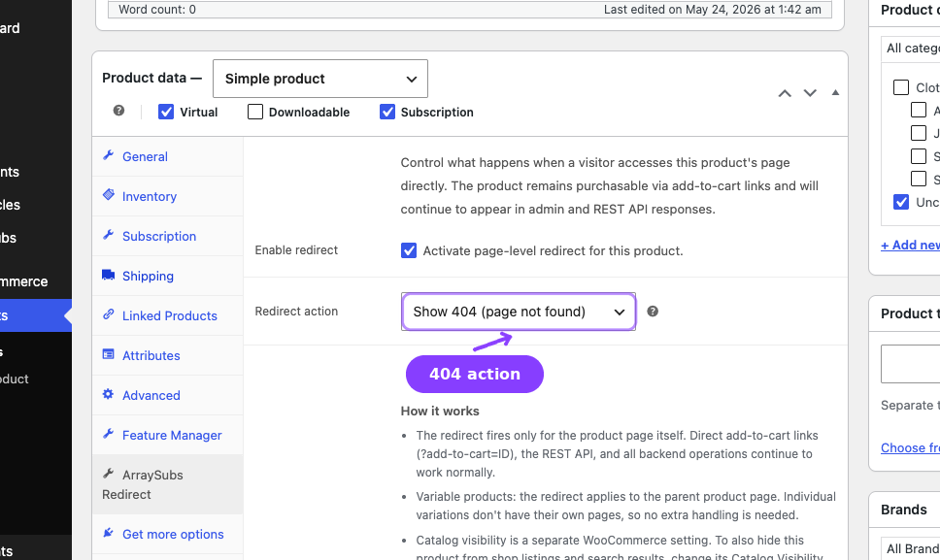Click the Redirect action label
Screen dimensions: 940x560
[x=296, y=312]
